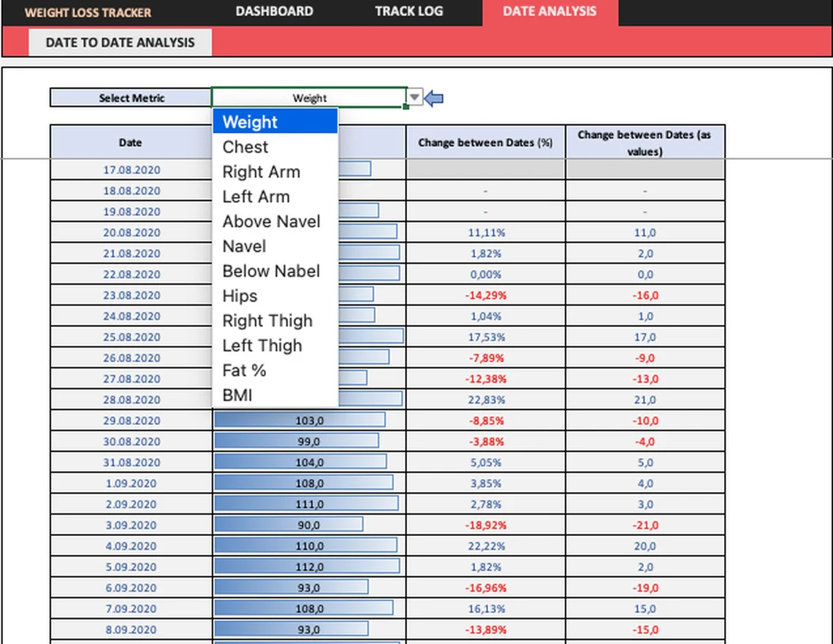Image resolution: width=833 pixels, height=644 pixels.
Task: Click the blue arrow pointing at Select Metric
Action: click(434, 97)
